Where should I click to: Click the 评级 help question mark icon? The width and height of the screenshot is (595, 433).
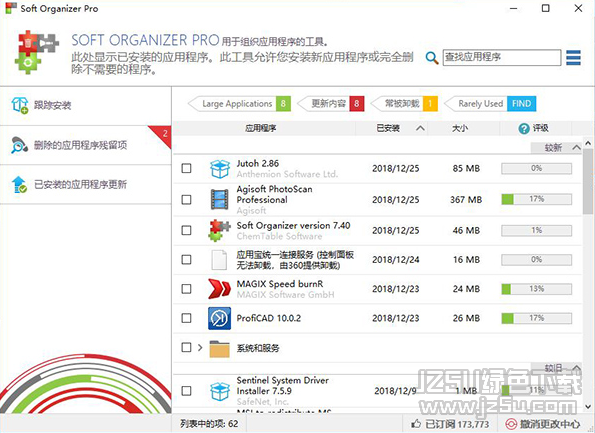tap(524, 129)
